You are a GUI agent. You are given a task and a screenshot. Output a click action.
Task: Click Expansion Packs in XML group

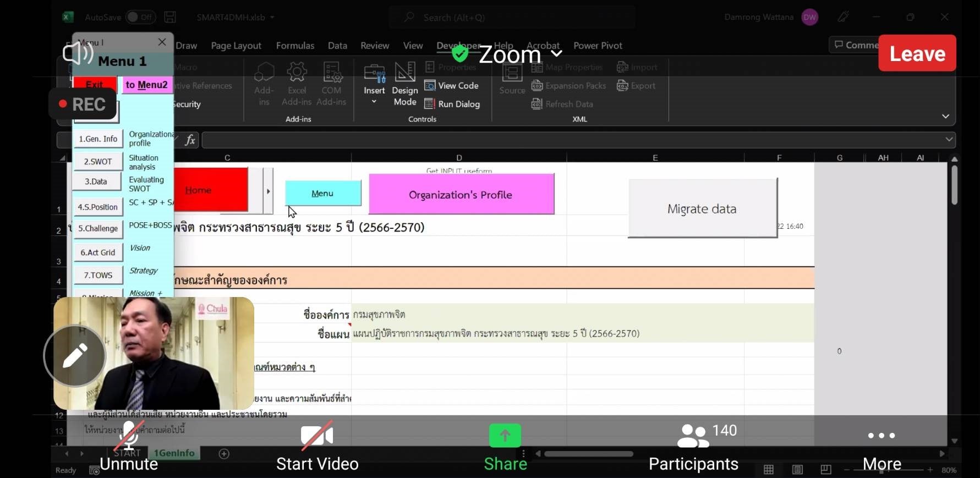click(569, 85)
